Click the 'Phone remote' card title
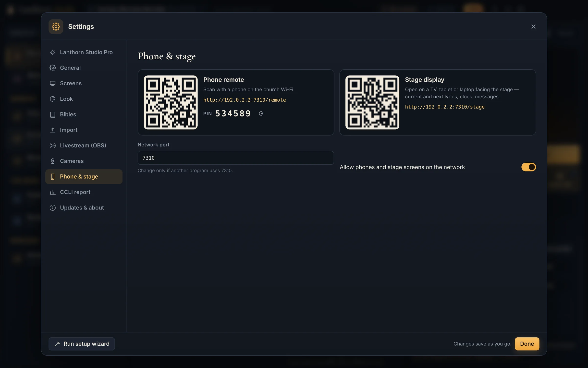This screenshot has height=368, width=588. [223, 80]
